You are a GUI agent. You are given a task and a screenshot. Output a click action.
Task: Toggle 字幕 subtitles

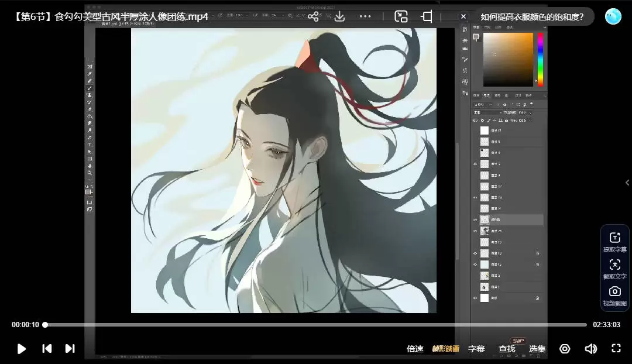[476, 349]
